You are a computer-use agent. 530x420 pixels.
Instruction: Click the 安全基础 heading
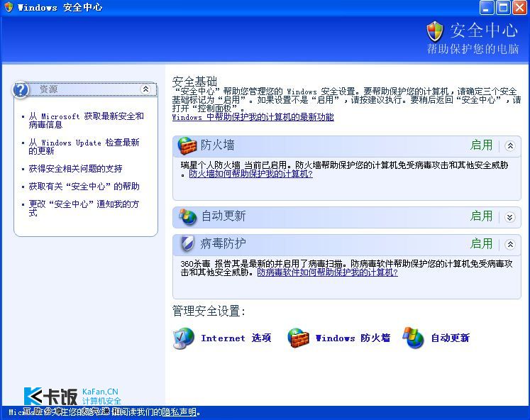pos(194,82)
